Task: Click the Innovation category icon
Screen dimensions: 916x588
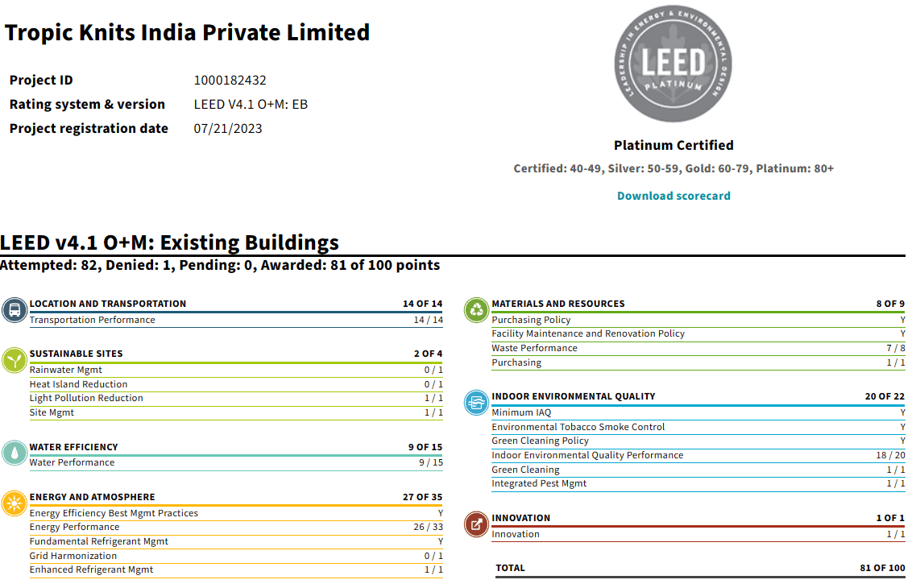Action: 477,524
